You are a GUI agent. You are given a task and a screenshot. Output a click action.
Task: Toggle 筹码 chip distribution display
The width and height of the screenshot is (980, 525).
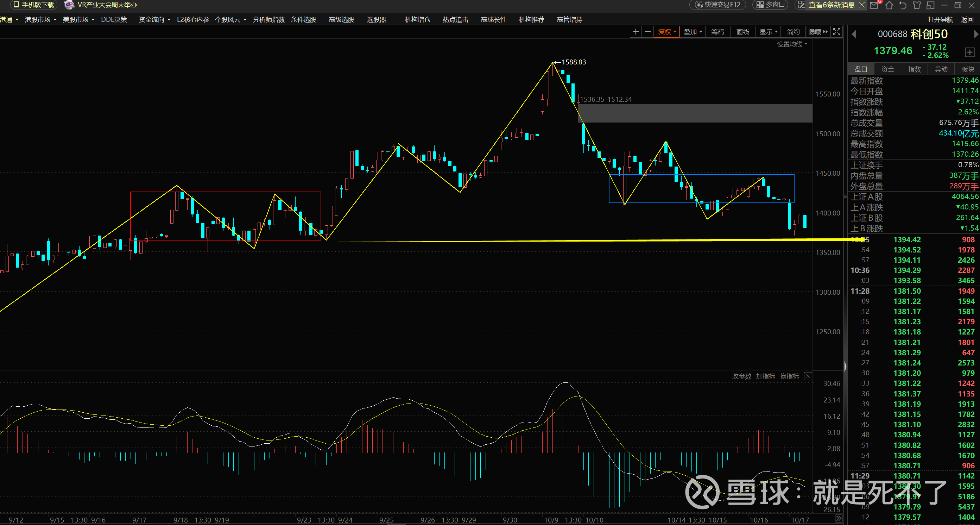(x=717, y=32)
